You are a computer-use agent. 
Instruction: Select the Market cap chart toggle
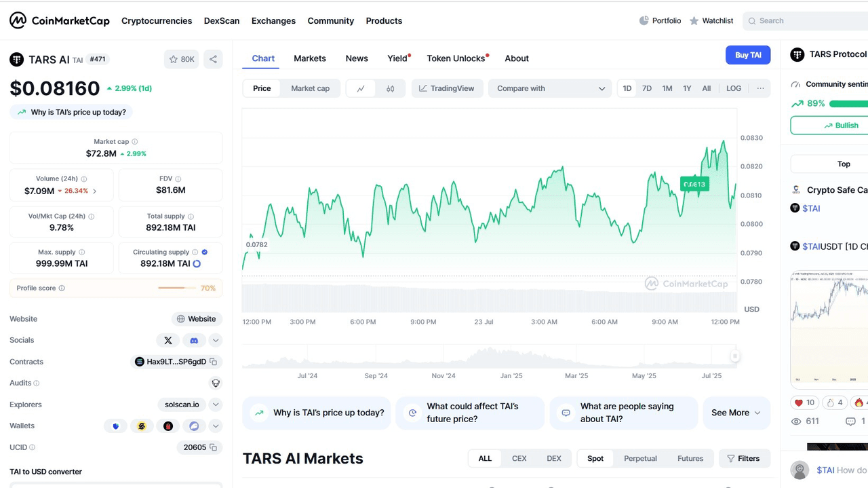pyautogui.click(x=310, y=88)
